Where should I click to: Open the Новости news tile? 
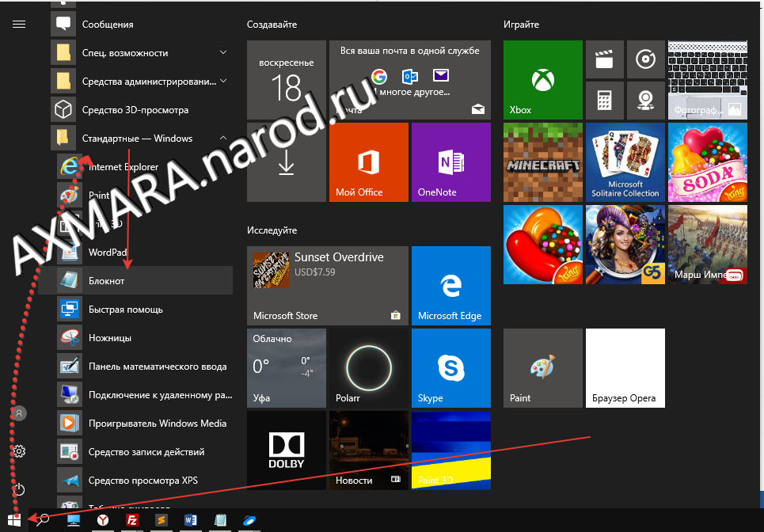pyautogui.click(x=369, y=450)
